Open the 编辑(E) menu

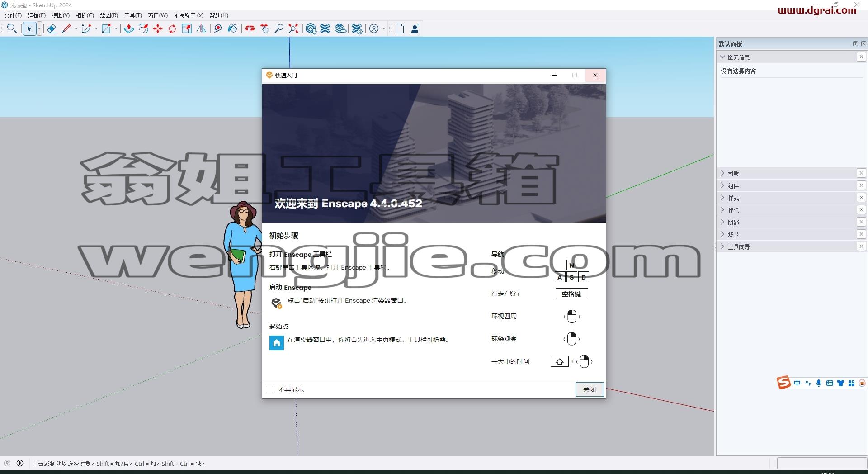click(x=37, y=15)
